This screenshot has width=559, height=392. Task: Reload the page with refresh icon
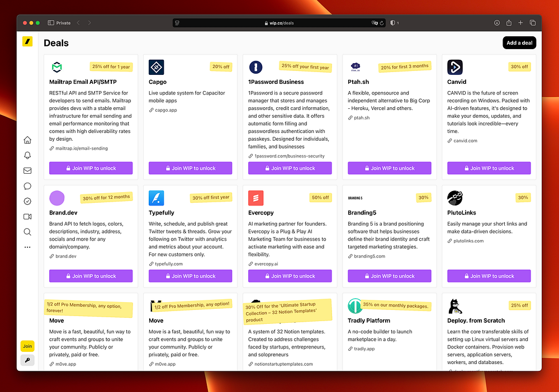[382, 23]
